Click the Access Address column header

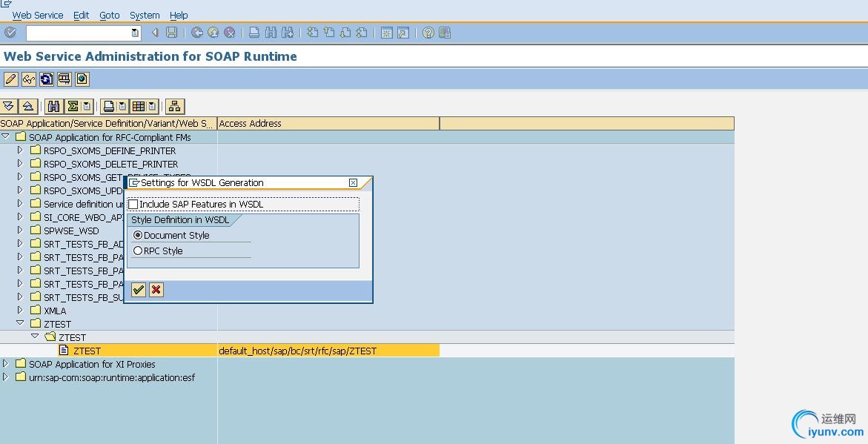(328, 124)
